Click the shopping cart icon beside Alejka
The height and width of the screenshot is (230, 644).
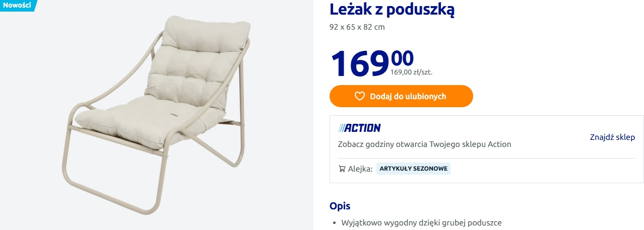pos(342,169)
